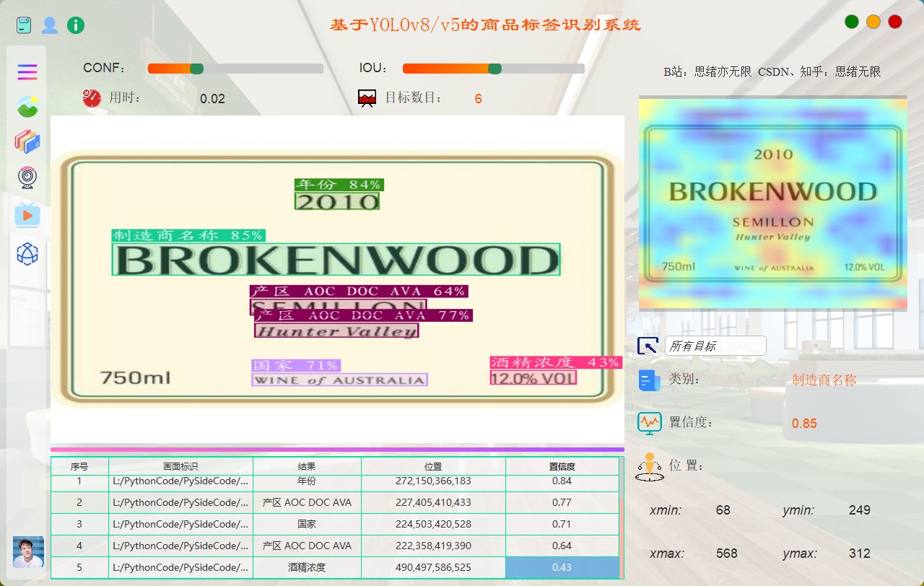Click the red clock time icon
Screen dimensions: 924x586
click(x=92, y=97)
